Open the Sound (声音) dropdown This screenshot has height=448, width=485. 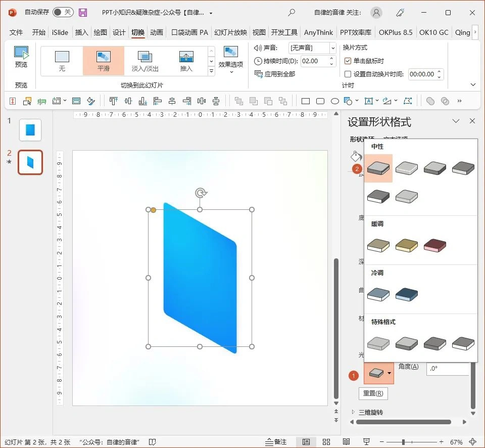[x=332, y=48]
